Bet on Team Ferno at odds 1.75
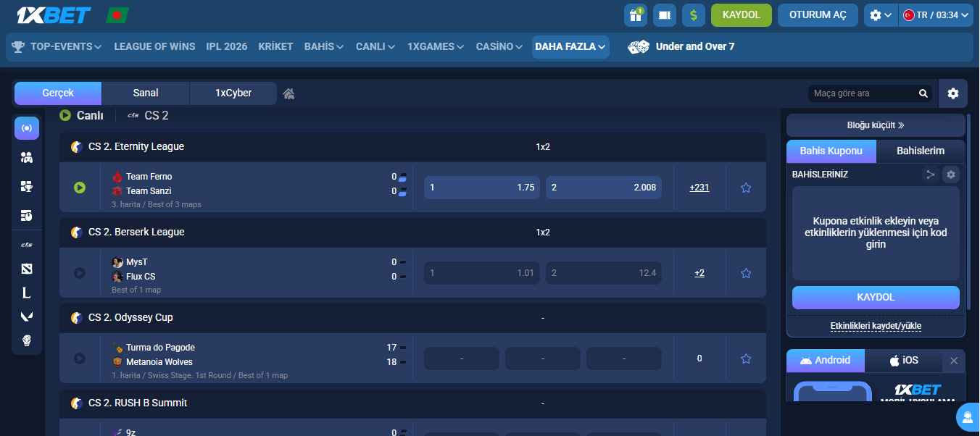 (482, 188)
